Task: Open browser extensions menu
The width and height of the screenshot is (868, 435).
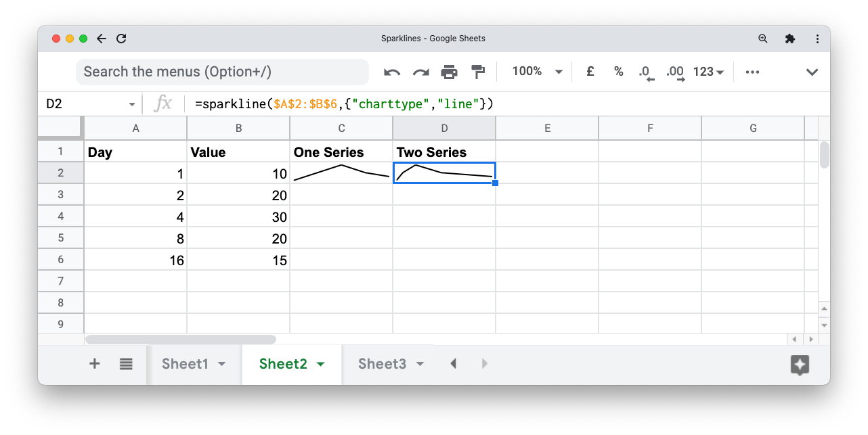Action: click(790, 39)
